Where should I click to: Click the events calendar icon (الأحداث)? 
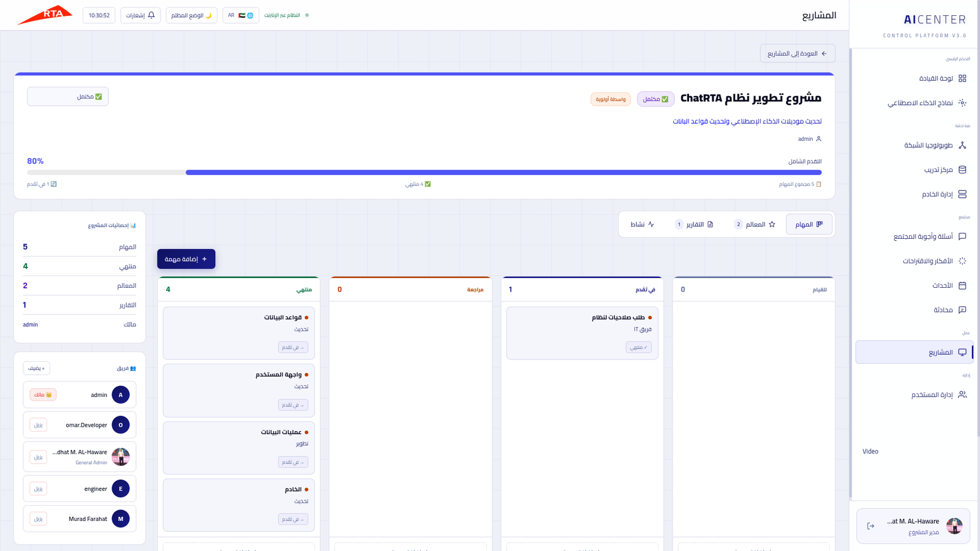(962, 285)
